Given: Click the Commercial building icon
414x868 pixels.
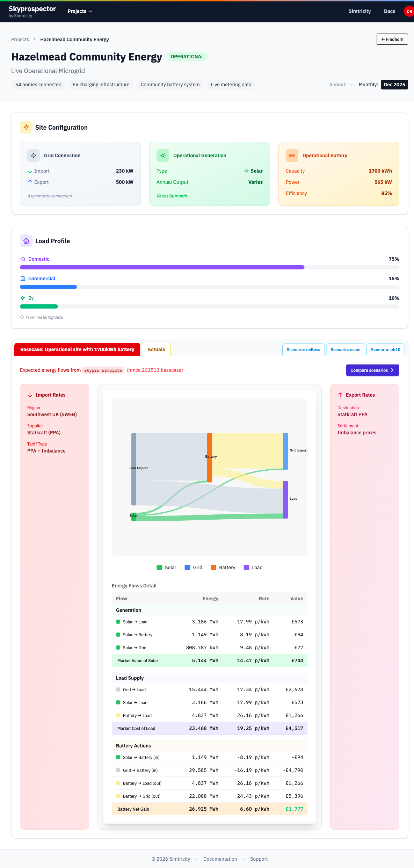Looking at the screenshot, I should (x=23, y=279).
